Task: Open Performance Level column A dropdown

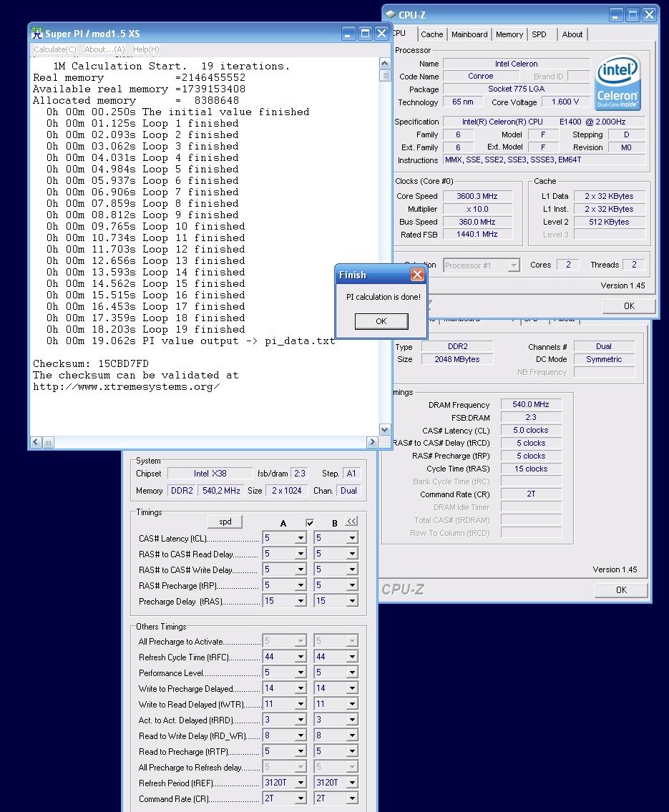Action: click(301, 672)
